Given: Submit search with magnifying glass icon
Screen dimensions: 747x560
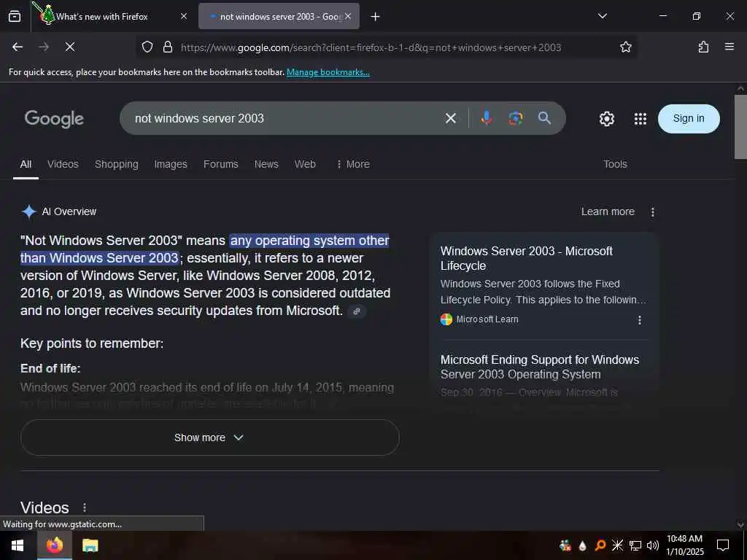Looking at the screenshot, I should coord(544,118).
